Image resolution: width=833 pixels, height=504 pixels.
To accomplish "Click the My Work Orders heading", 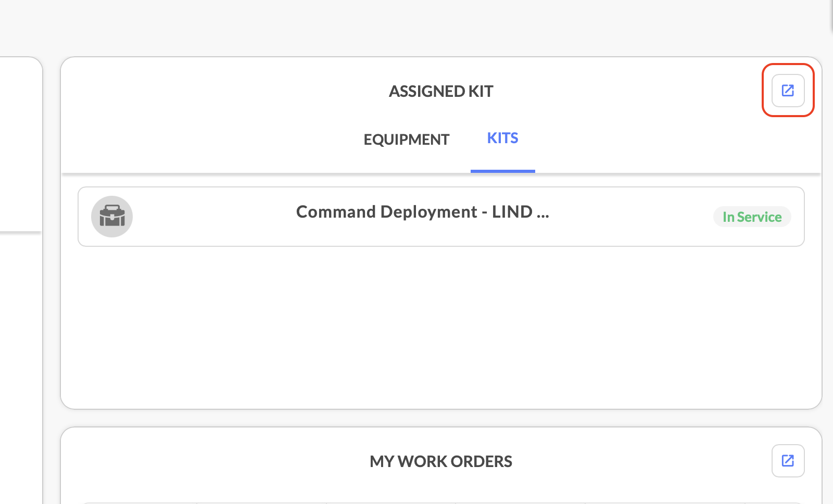I will pos(441,461).
